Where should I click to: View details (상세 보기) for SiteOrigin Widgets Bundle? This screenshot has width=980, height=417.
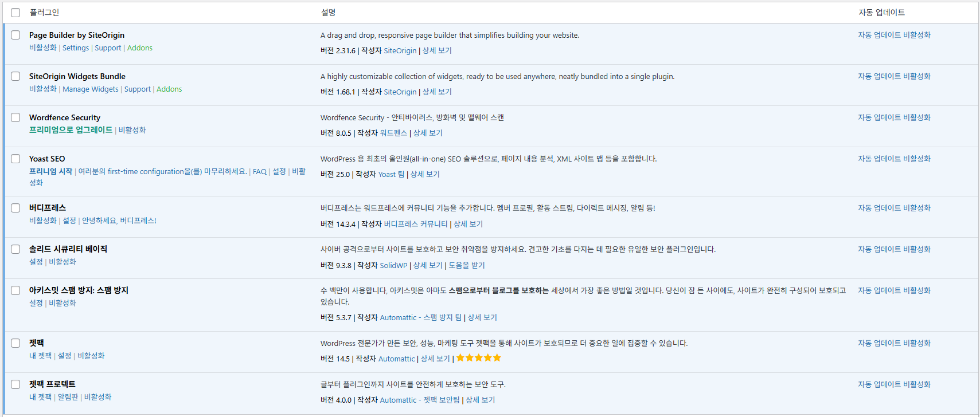[x=437, y=92]
